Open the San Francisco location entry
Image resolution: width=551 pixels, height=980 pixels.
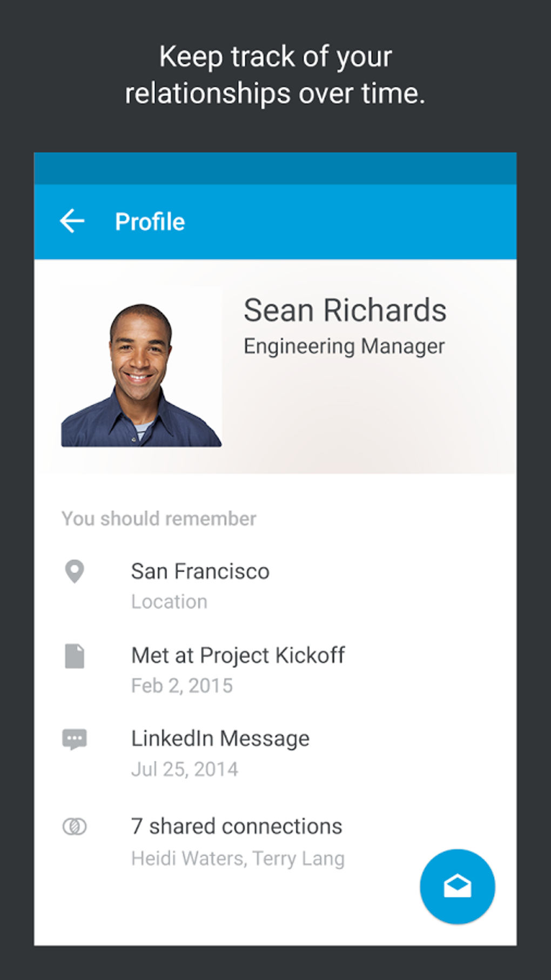200,572
